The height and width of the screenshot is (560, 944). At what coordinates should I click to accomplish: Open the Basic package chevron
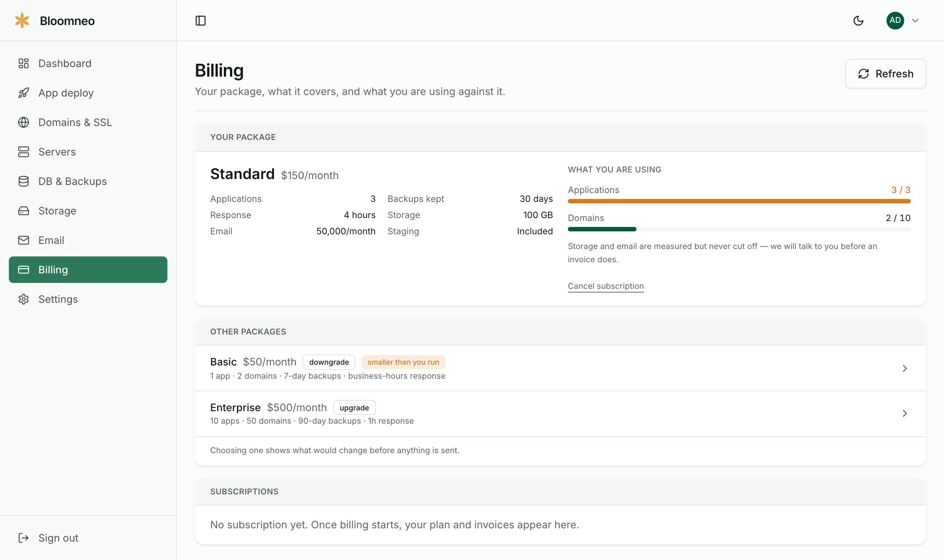coord(904,368)
